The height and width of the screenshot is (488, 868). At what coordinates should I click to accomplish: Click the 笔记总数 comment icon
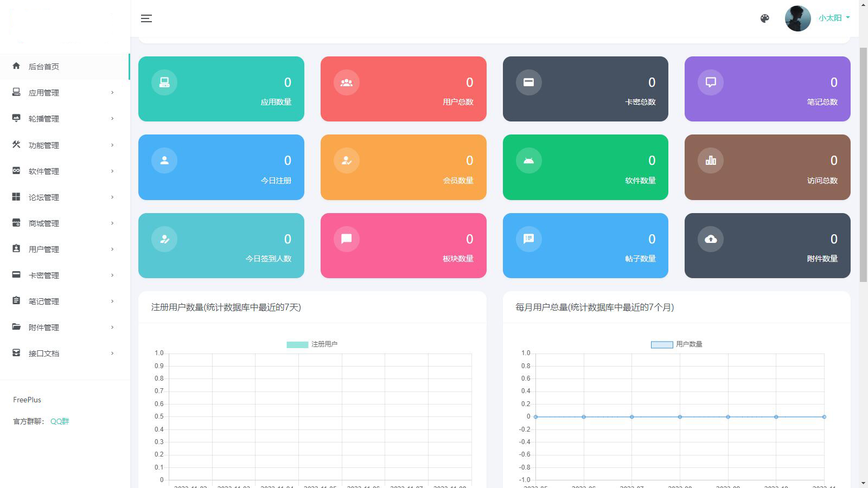tap(710, 82)
